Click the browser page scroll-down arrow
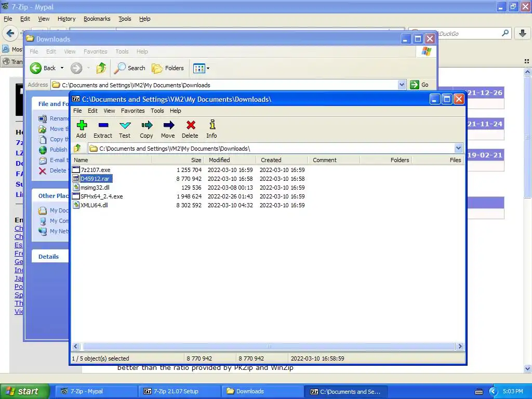532x399 pixels. coord(527,368)
